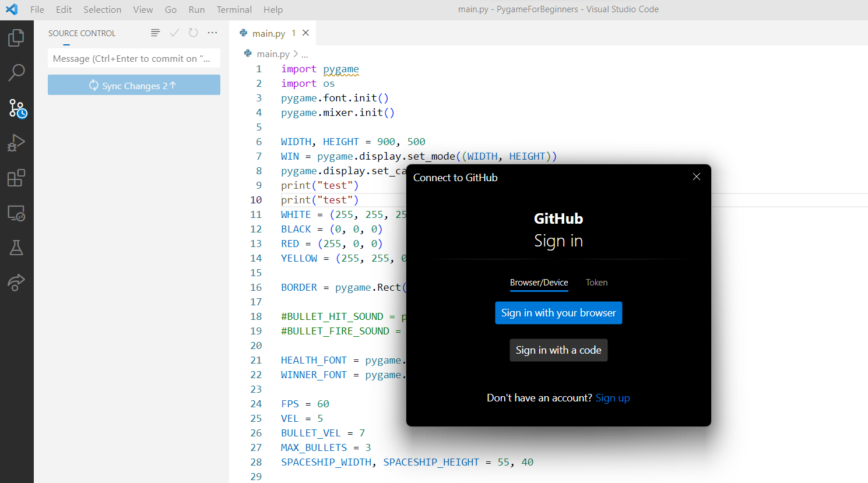Open the Edit menu

point(64,9)
